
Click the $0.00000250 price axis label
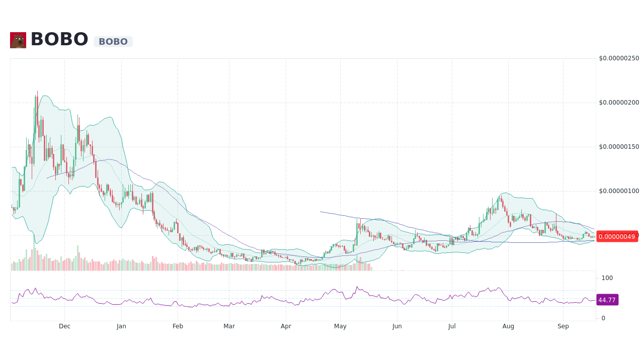619,58
